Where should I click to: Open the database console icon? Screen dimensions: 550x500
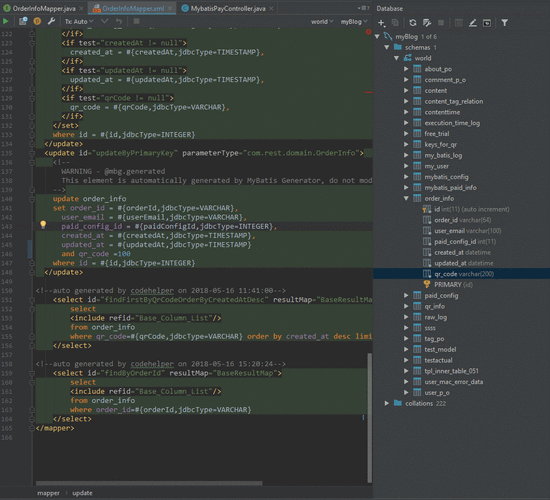coord(487,23)
